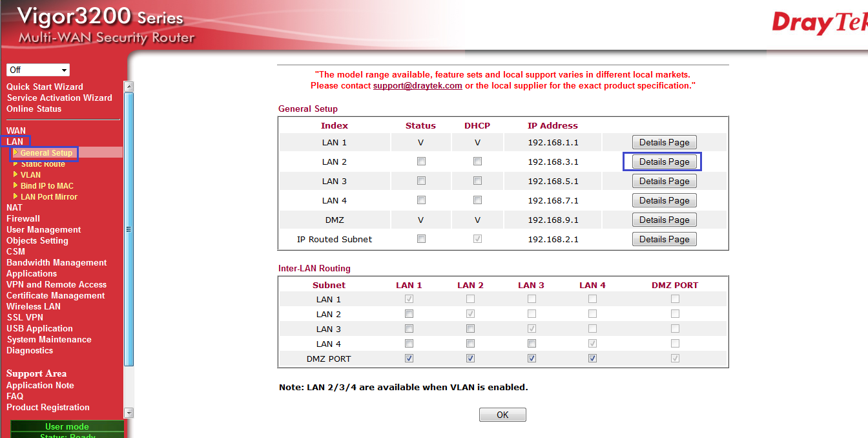Click the DrayTek logo

819,23
